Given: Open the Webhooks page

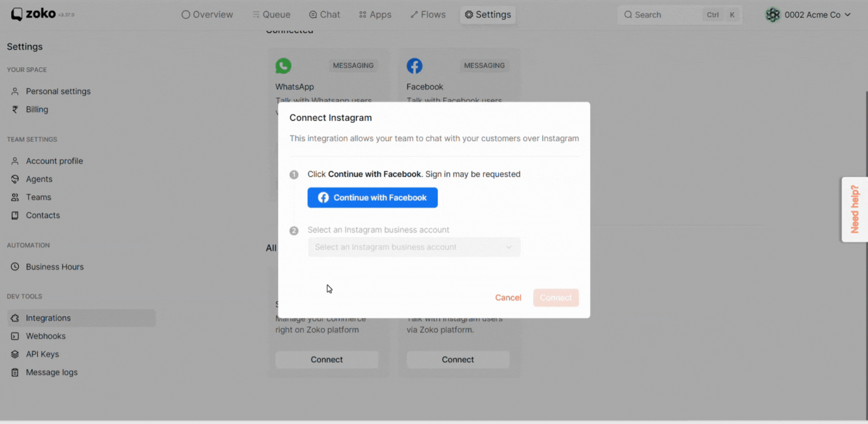Looking at the screenshot, I should pyautogui.click(x=46, y=336).
